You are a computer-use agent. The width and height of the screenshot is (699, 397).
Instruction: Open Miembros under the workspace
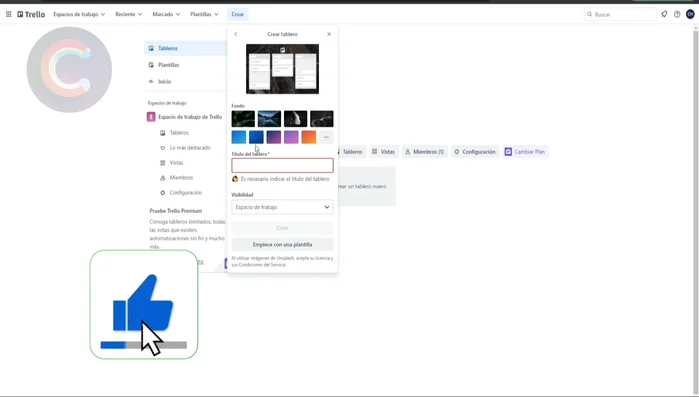coord(181,178)
